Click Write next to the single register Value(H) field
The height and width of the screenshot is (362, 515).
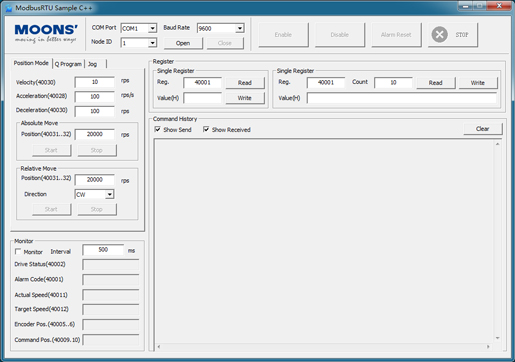(x=245, y=98)
